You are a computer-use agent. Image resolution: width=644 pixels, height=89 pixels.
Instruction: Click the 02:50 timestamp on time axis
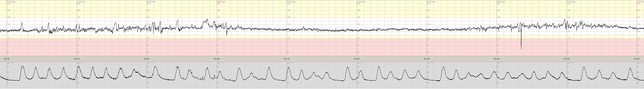[147, 59]
